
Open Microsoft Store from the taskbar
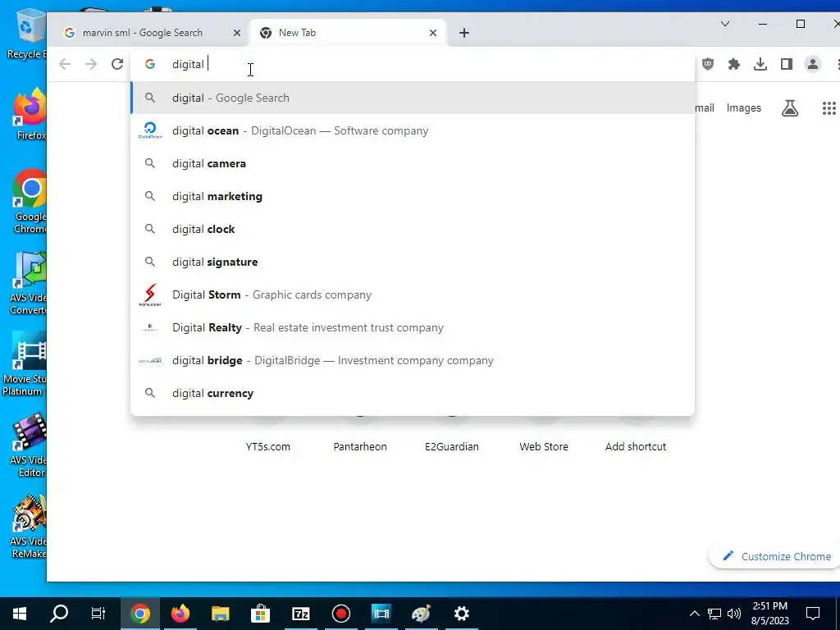coord(260,613)
